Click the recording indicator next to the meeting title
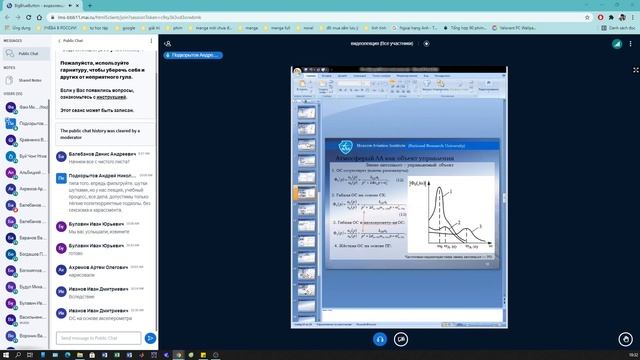 [x=426, y=44]
